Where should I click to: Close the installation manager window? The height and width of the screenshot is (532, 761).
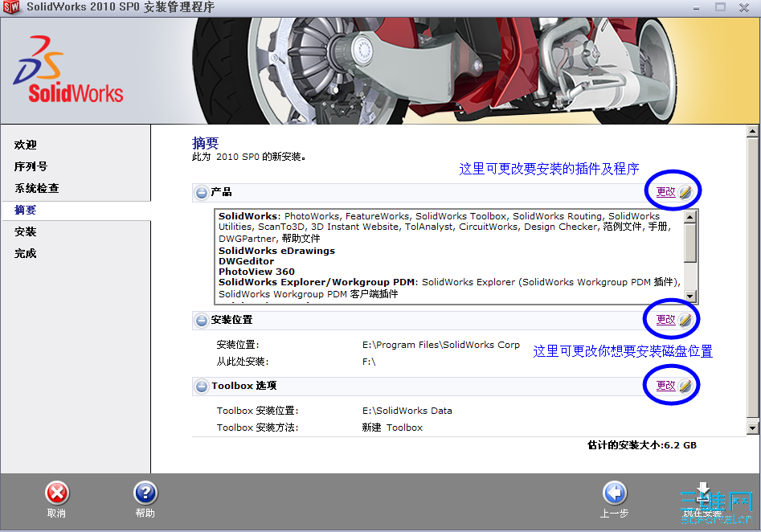pyautogui.click(x=744, y=7)
